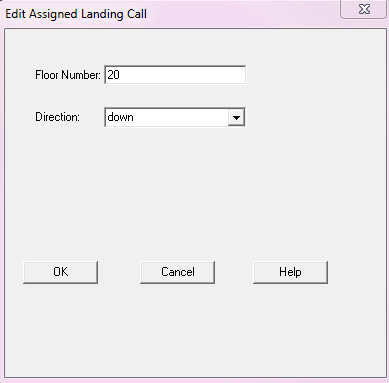Image resolution: width=389 pixels, height=383 pixels.
Task: Close the Edit Assigned Landing Call dialog
Action: pyautogui.click(x=364, y=9)
